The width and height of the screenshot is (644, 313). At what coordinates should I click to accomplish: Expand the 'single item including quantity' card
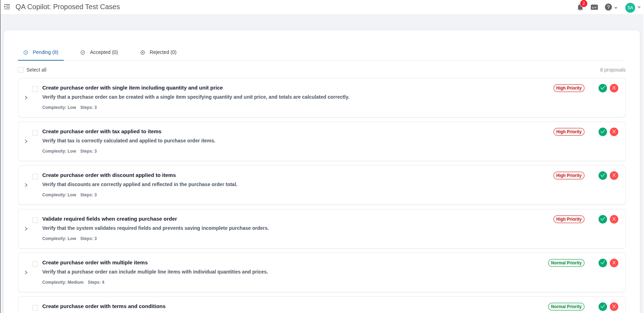(26, 98)
